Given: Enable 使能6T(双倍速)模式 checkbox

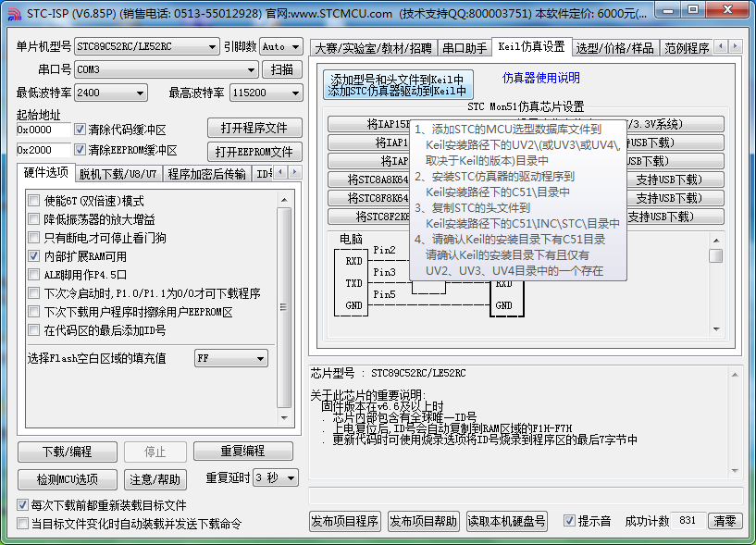Looking at the screenshot, I should point(33,201).
